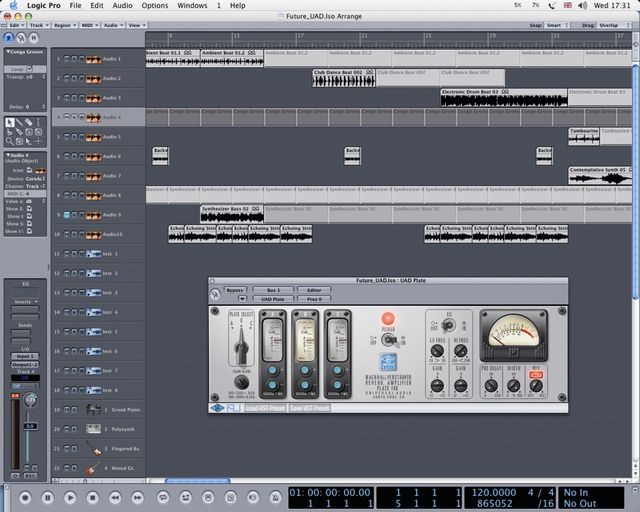Flip the UAD Plate power switch

pos(389,339)
